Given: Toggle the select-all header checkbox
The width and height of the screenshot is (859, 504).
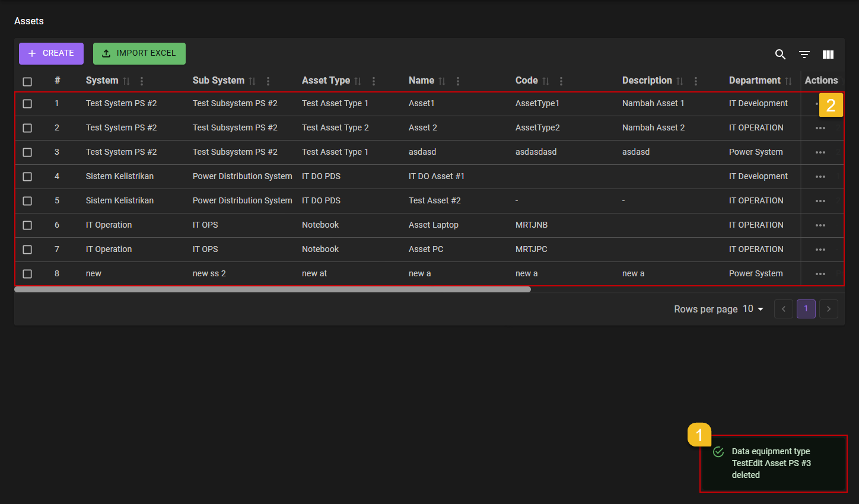Looking at the screenshot, I should pyautogui.click(x=27, y=82).
